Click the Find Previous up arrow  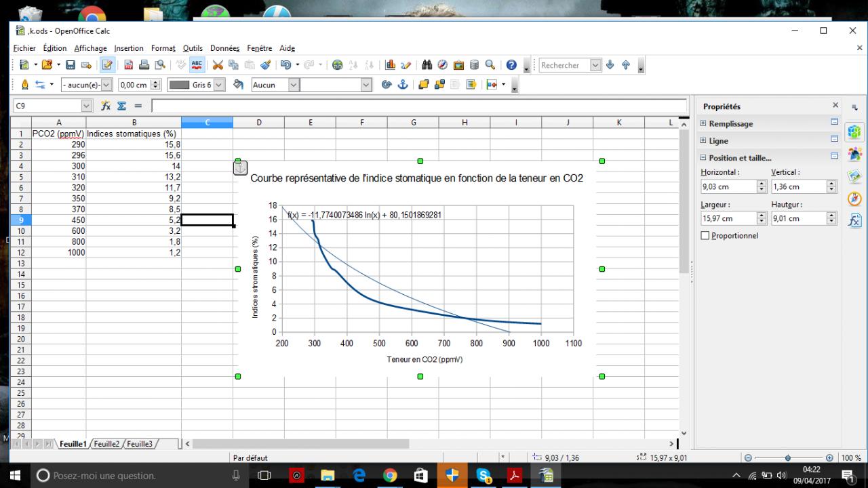click(626, 65)
